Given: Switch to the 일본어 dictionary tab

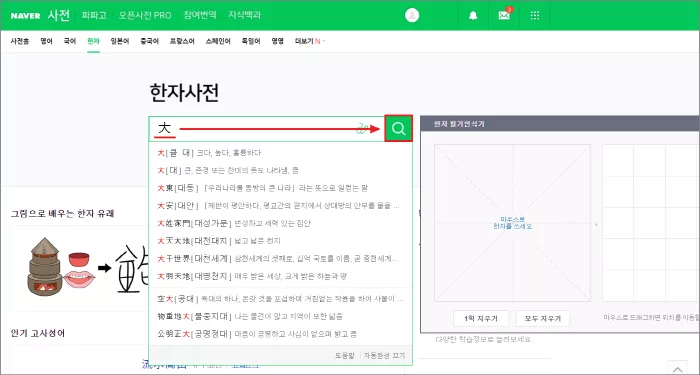Looking at the screenshot, I should pyautogui.click(x=120, y=42).
